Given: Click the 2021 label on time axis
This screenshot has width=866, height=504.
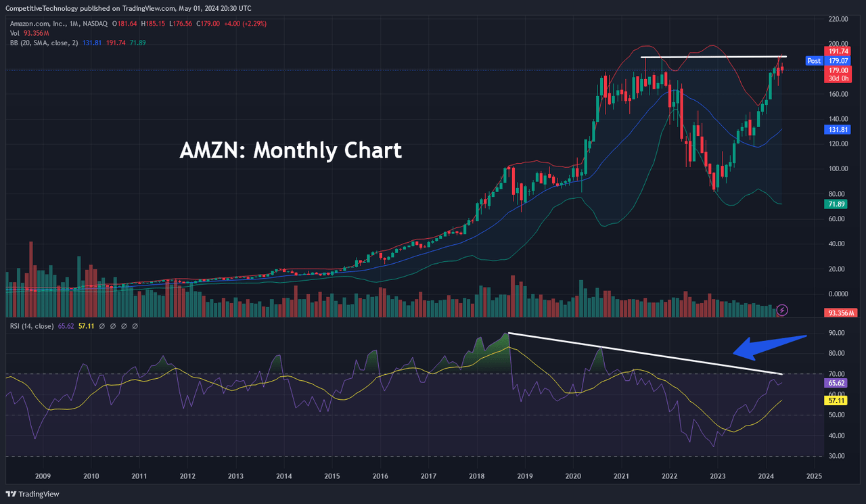Looking at the screenshot, I should [x=621, y=476].
